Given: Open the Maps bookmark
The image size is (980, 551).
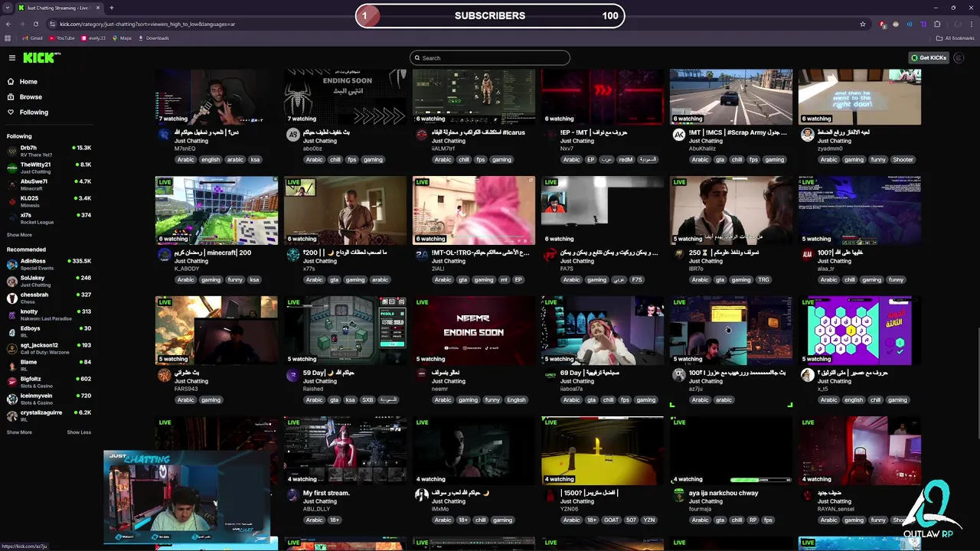Looking at the screenshot, I should 121,38.
